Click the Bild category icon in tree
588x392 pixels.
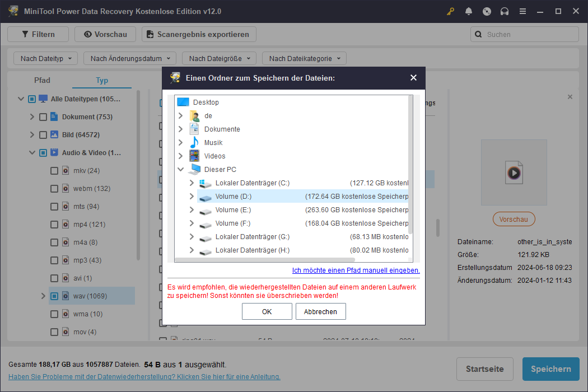click(54, 134)
